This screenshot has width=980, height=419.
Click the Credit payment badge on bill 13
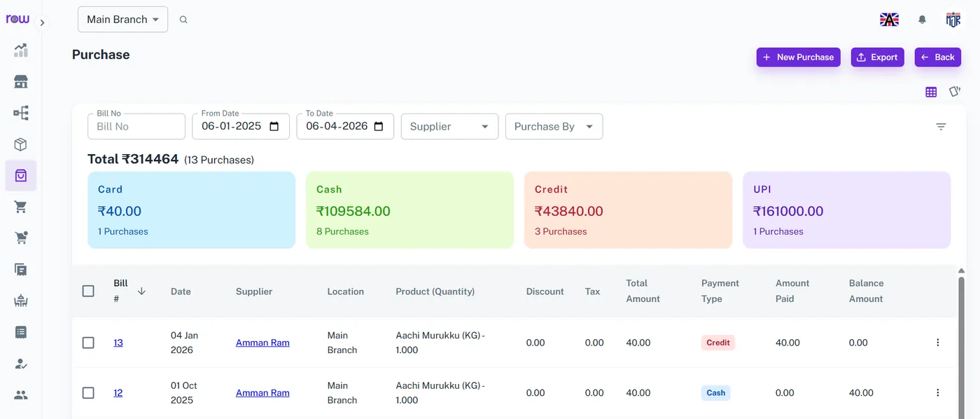click(718, 343)
